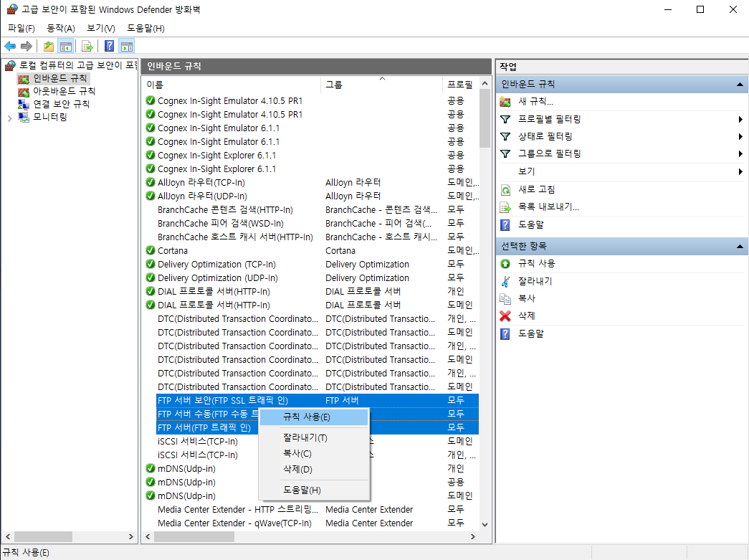
Task: Click the Up one level folder icon
Action: 49,47
